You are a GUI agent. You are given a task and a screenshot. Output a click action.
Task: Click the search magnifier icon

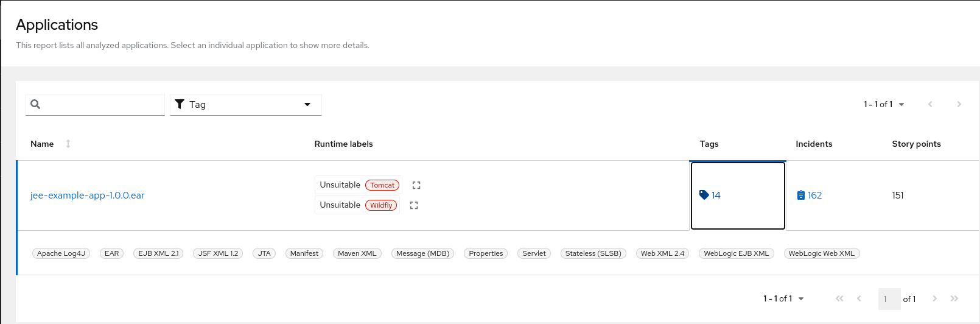(x=35, y=104)
